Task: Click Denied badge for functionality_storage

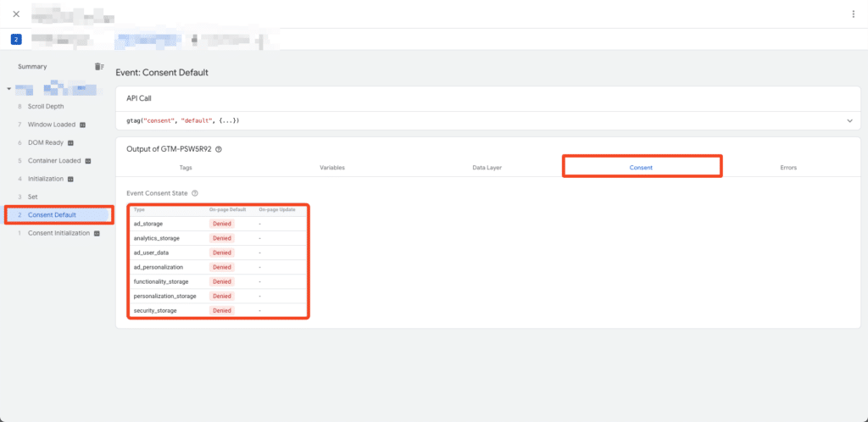Action: pyautogui.click(x=222, y=281)
